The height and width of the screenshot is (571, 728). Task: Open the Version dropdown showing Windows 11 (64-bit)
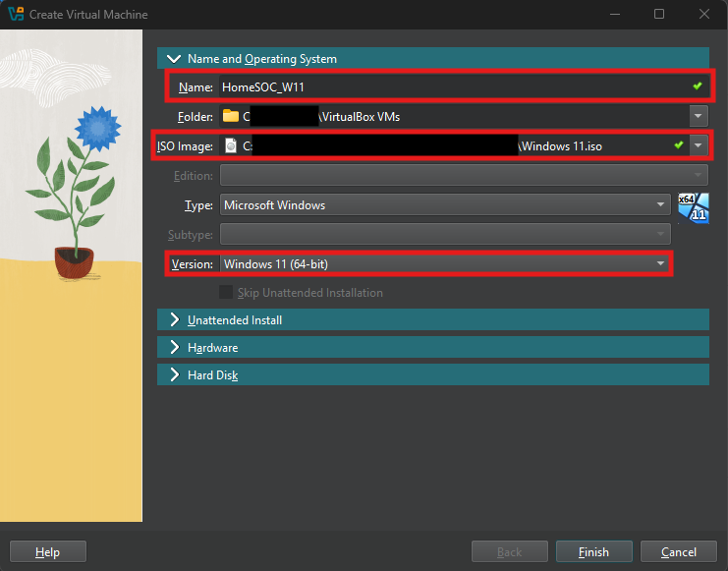444,263
